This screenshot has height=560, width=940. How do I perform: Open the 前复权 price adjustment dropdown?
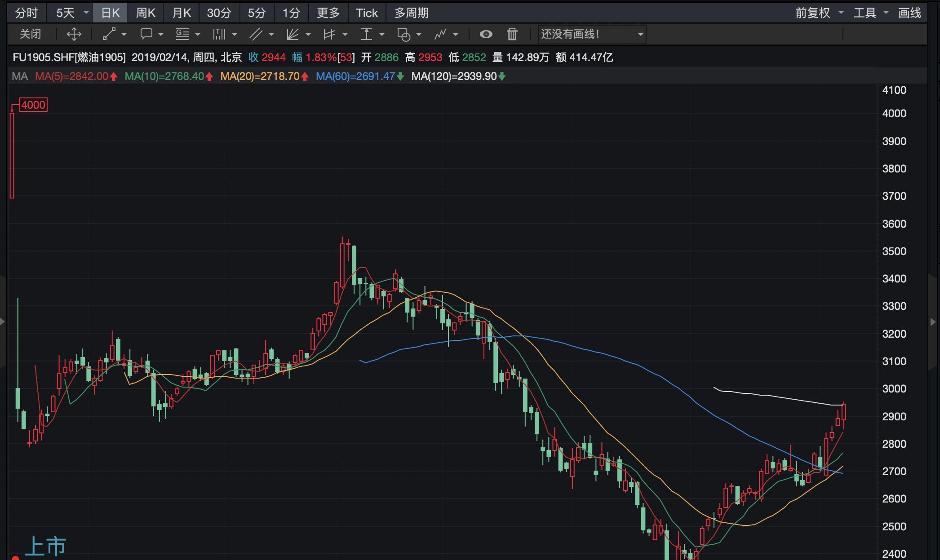pyautogui.click(x=819, y=13)
